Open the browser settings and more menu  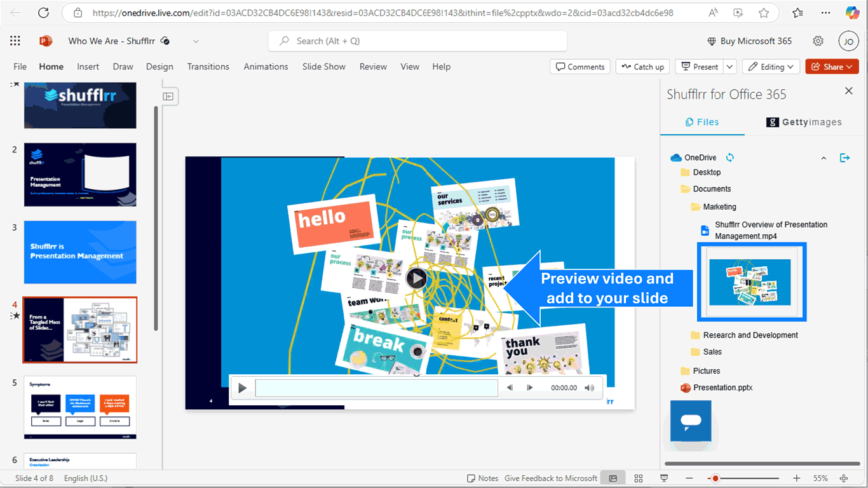825,13
